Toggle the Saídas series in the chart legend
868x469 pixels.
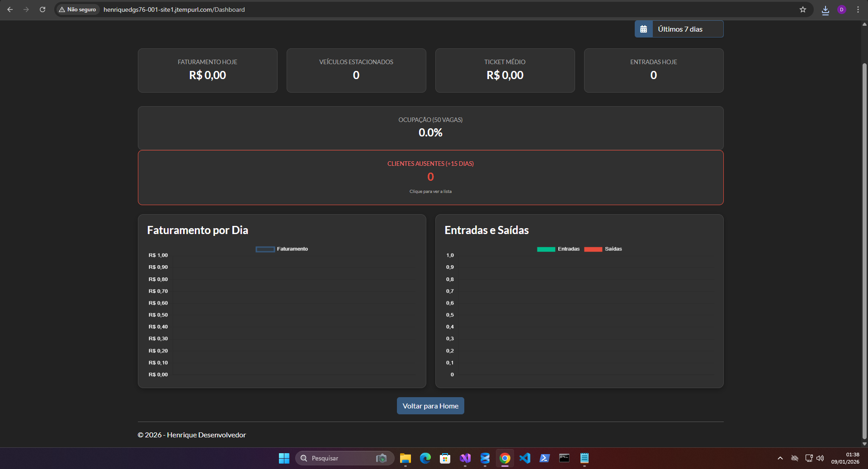603,249
